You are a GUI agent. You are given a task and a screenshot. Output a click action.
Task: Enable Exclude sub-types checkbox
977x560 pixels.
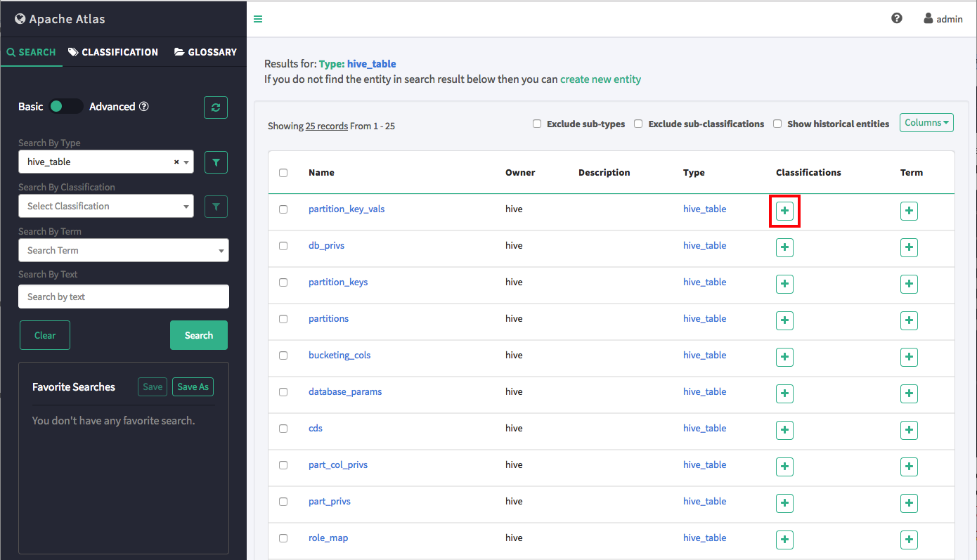(x=537, y=124)
